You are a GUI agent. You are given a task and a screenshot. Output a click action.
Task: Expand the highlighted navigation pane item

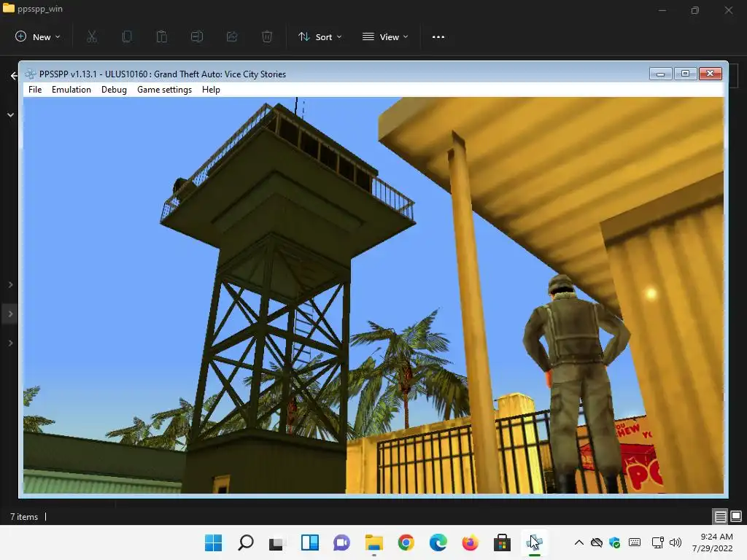point(10,314)
